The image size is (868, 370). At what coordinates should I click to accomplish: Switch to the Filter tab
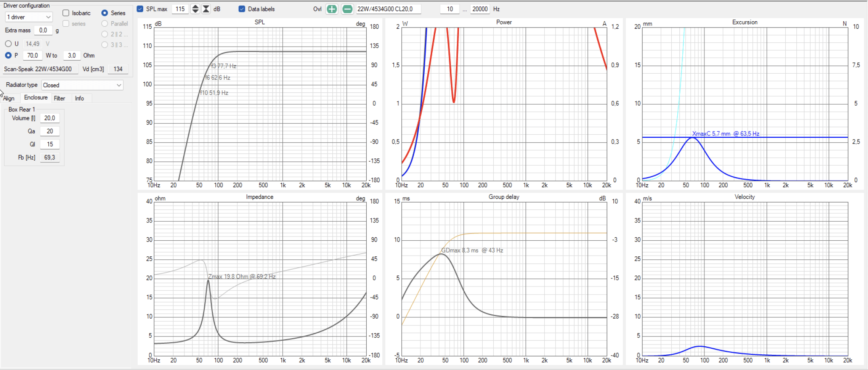59,98
